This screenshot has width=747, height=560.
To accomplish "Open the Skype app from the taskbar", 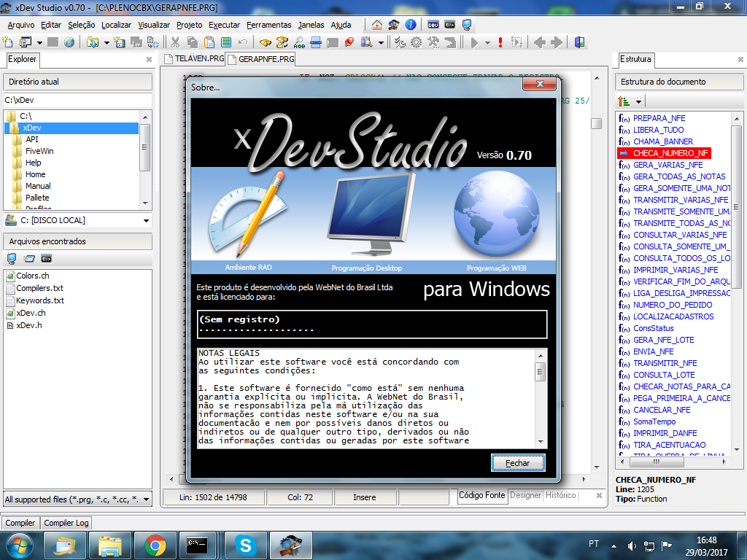I will tap(246, 544).
